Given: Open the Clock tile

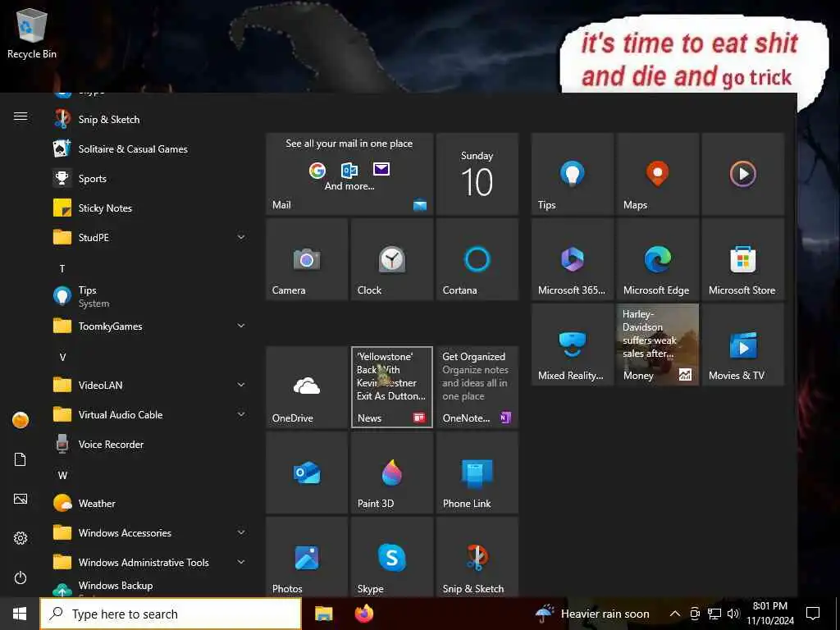Looking at the screenshot, I should (391, 259).
